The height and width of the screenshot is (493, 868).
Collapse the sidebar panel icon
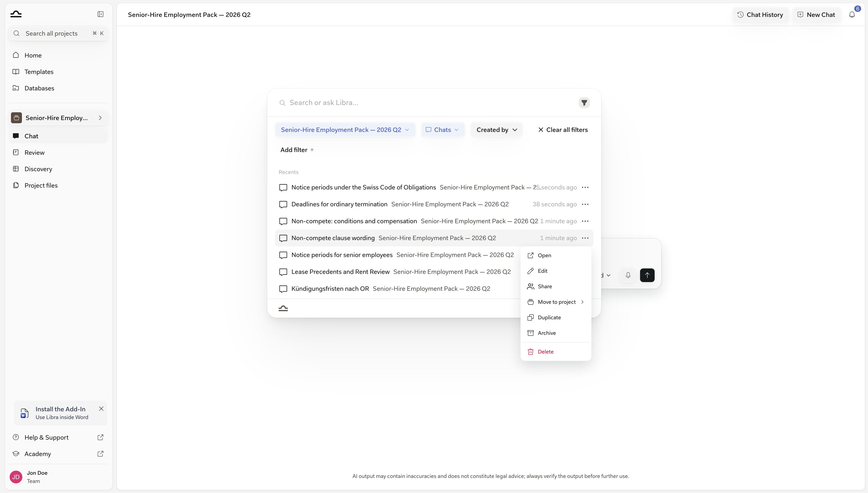(100, 14)
